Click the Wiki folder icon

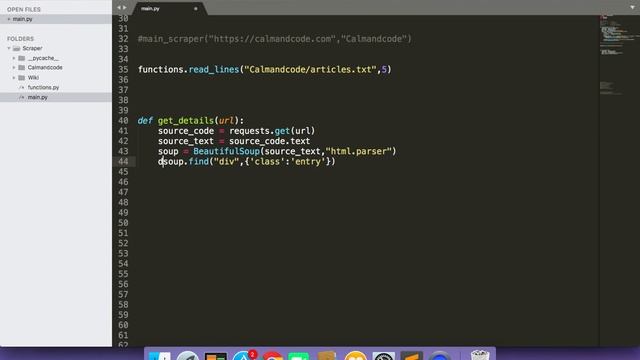point(22,78)
